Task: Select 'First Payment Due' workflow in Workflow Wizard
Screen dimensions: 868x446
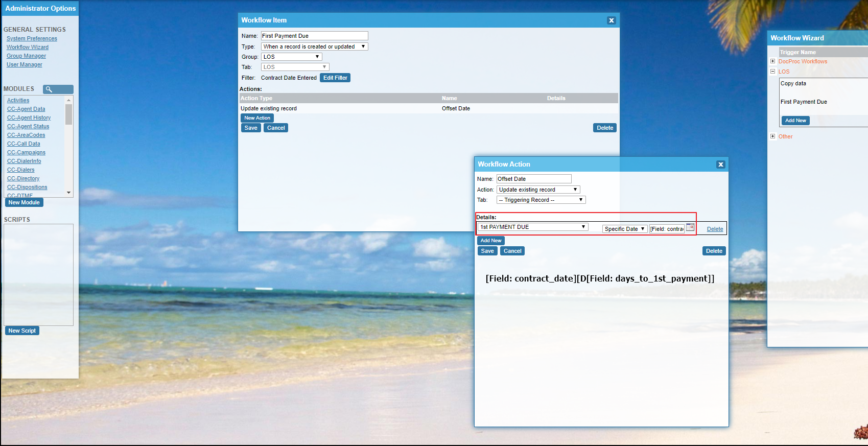Action: pyautogui.click(x=804, y=102)
